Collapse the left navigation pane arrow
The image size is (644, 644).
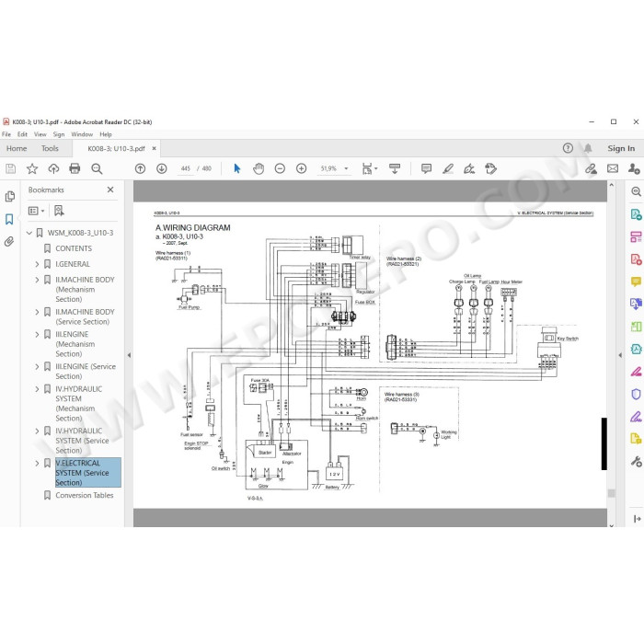[x=129, y=355]
